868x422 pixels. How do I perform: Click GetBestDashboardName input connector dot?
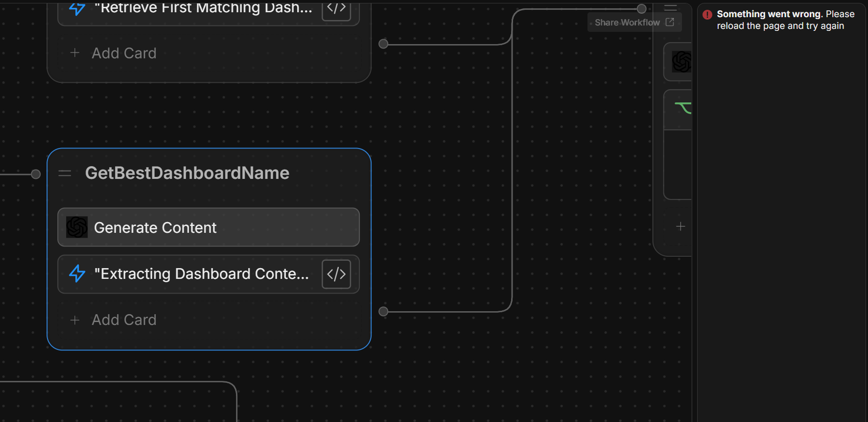[36, 174]
